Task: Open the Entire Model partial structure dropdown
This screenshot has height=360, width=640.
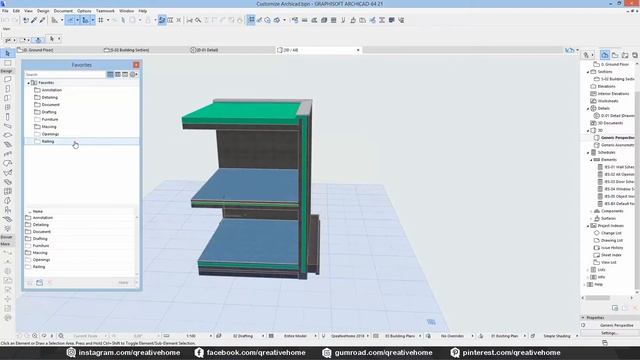Action: tap(315, 336)
